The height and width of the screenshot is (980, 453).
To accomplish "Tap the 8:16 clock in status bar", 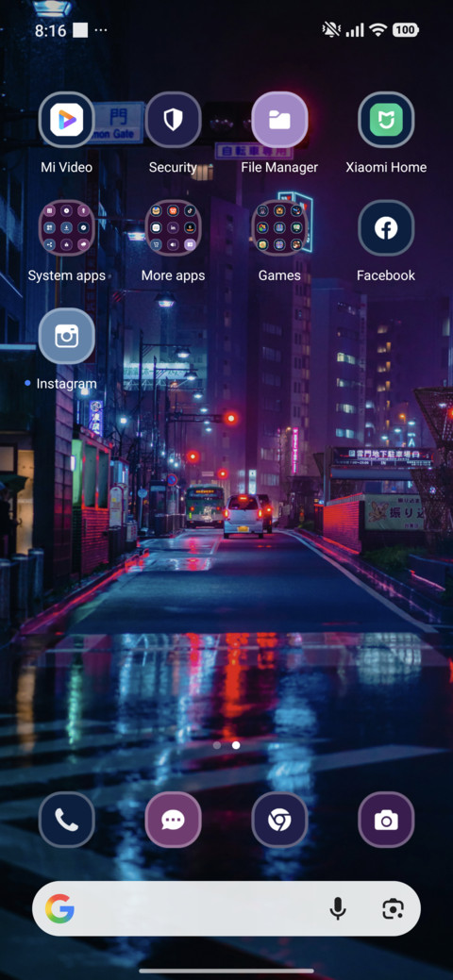I will pyautogui.click(x=50, y=30).
